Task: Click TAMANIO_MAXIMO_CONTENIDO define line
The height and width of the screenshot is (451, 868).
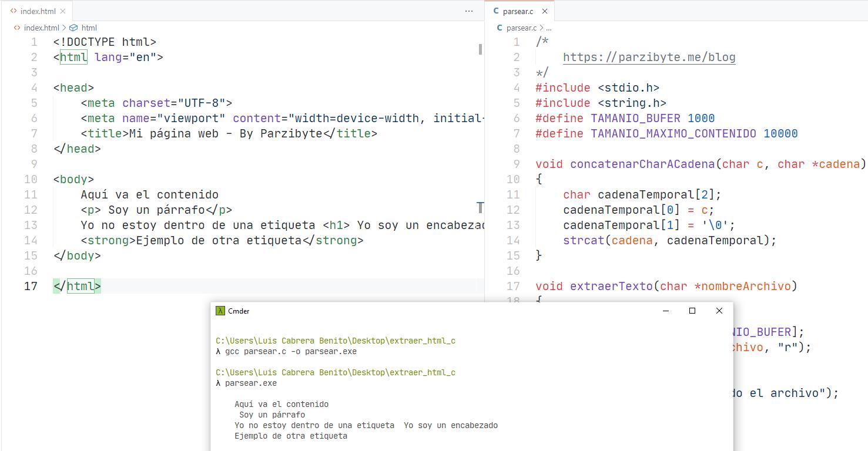Action: [666, 133]
